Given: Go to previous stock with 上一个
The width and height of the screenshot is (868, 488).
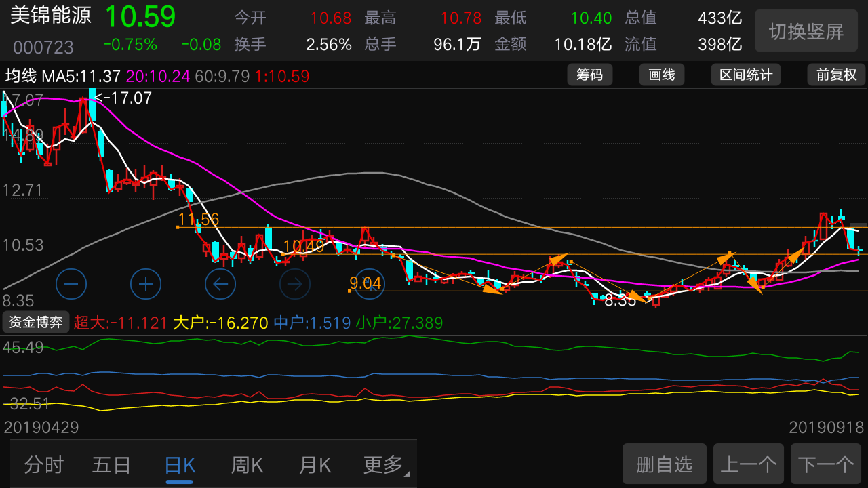Looking at the screenshot, I should (749, 464).
